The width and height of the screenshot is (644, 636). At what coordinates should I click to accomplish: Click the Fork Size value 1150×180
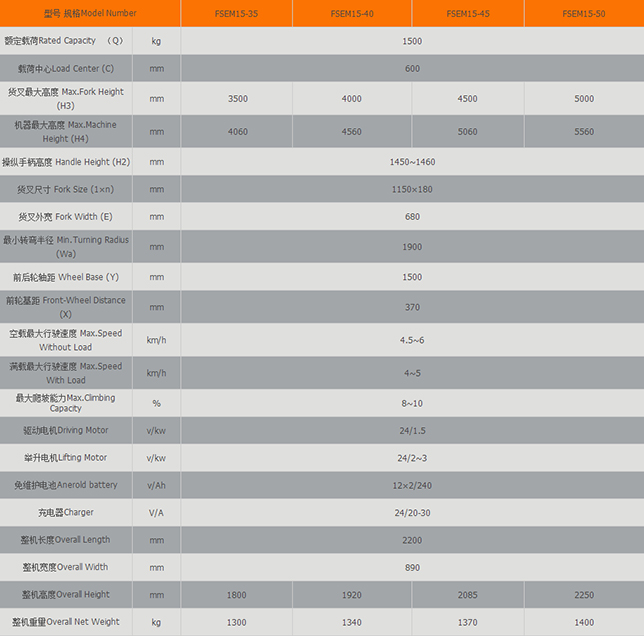coord(412,189)
